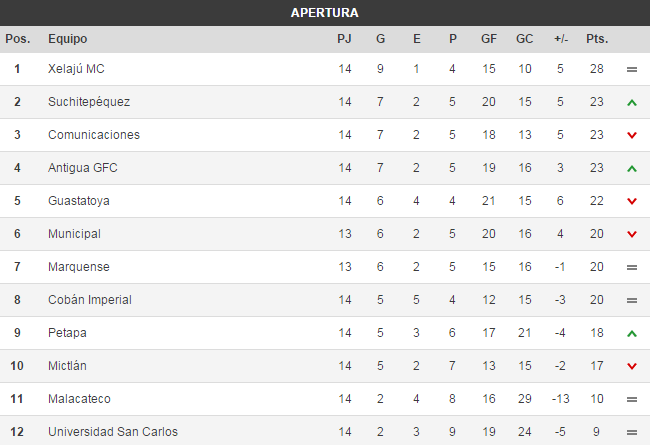Click Guastatoya's goal difference value 6
Viewport: 650px width, 445px height.
[x=560, y=201]
